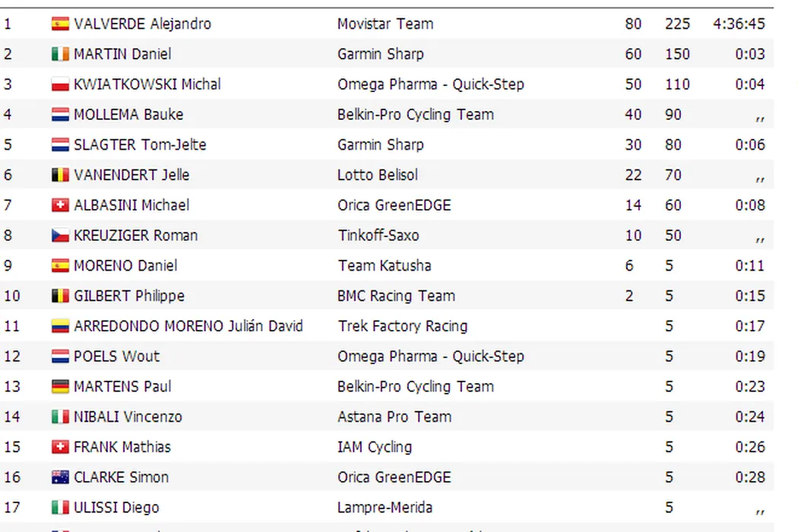Open the IAM Cycling team page
The image size is (798, 532).
[x=375, y=447]
